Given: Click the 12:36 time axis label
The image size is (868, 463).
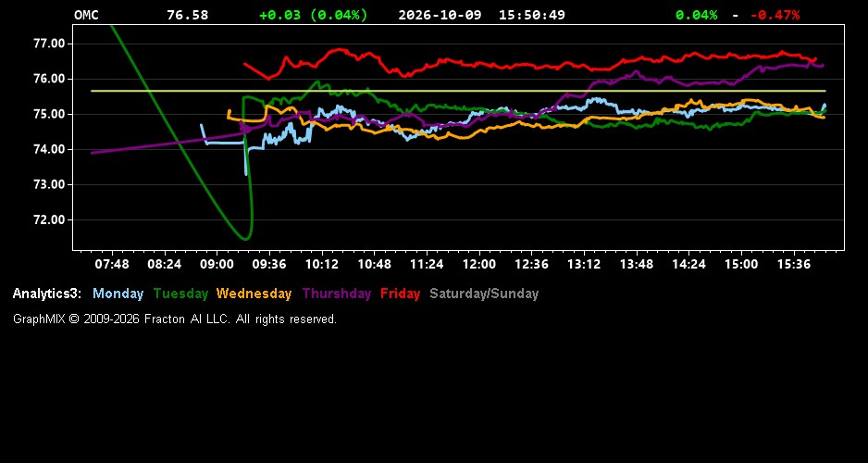Looking at the screenshot, I should click(x=531, y=264).
